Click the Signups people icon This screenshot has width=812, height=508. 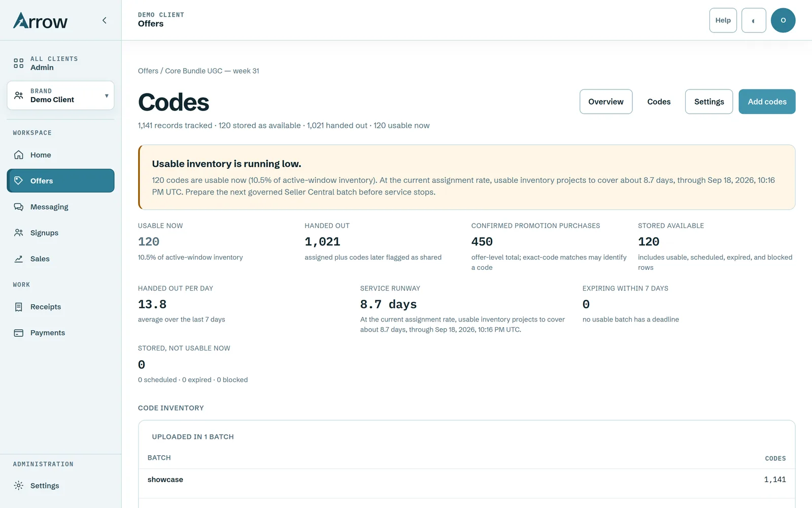19,233
